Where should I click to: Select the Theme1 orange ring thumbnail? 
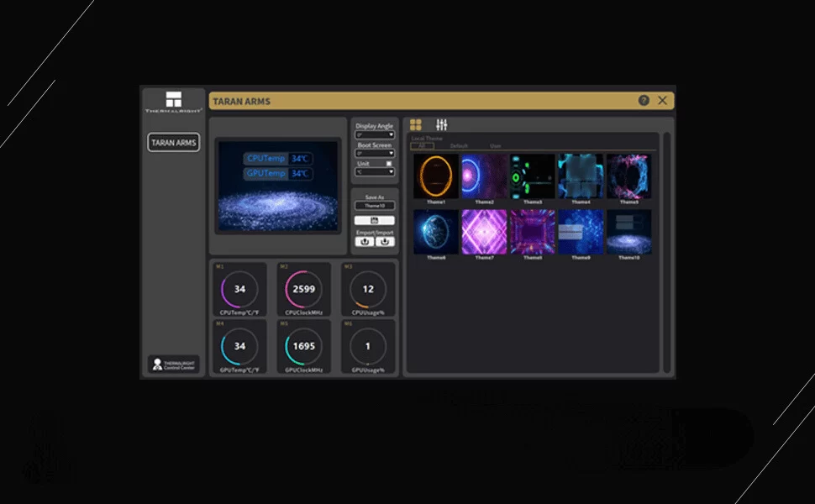[436, 176]
